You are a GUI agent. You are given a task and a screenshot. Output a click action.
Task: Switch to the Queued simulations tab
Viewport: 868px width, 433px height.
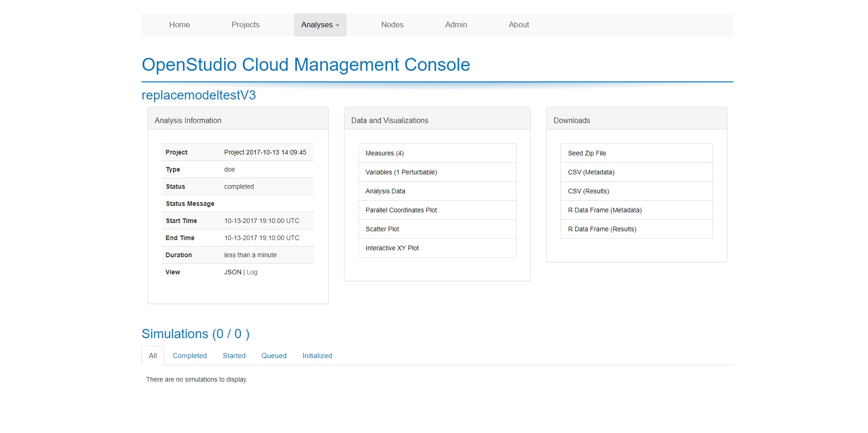click(274, 356)
